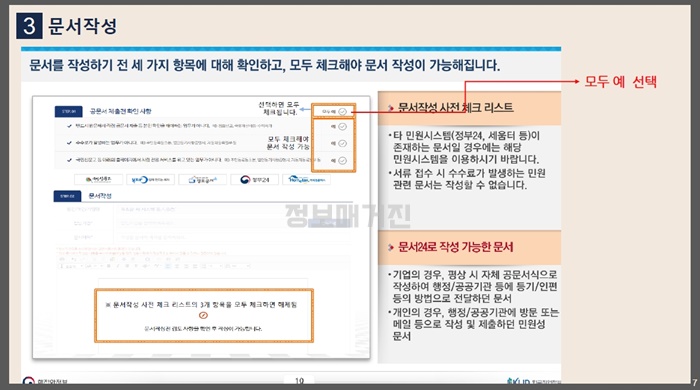Click the '서류 접수 시 수수료가 발생하는' bullet
The image size is (700, 390).
(x=467, y=179)
